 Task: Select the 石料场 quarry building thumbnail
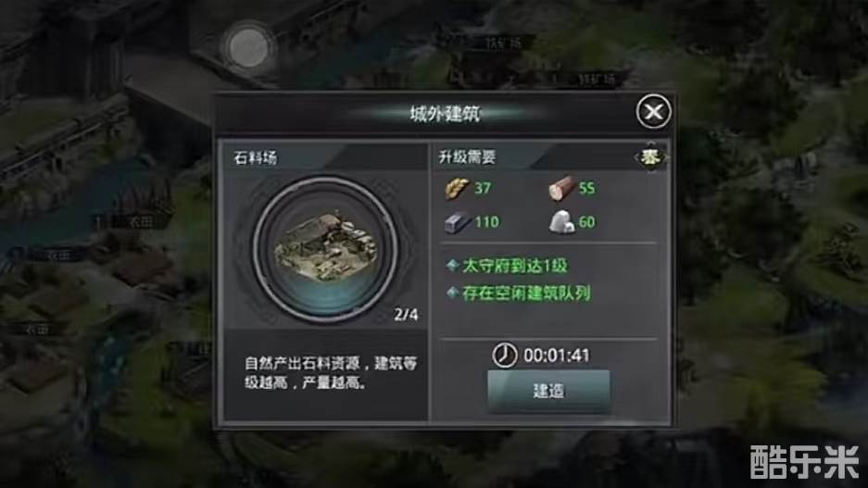point(325,249)
